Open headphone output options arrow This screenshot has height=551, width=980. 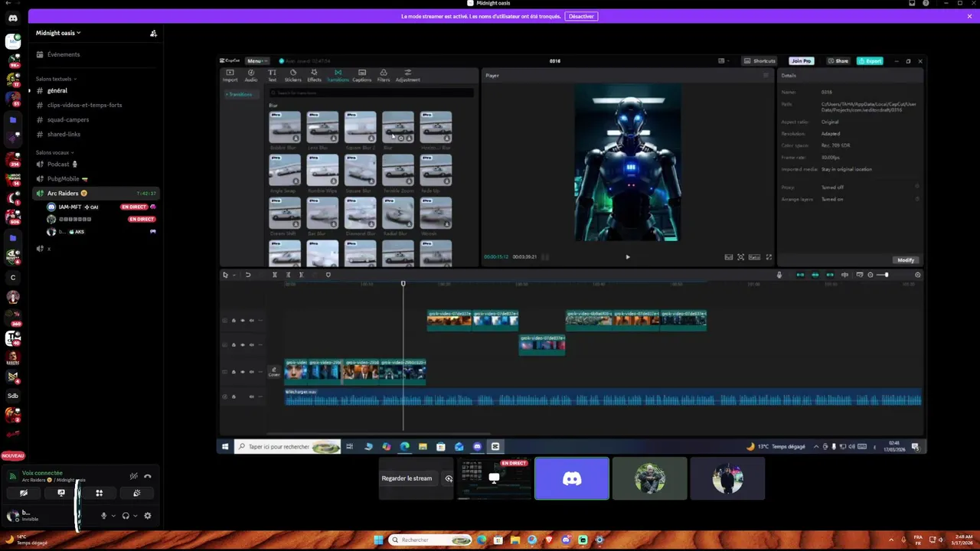136,516
